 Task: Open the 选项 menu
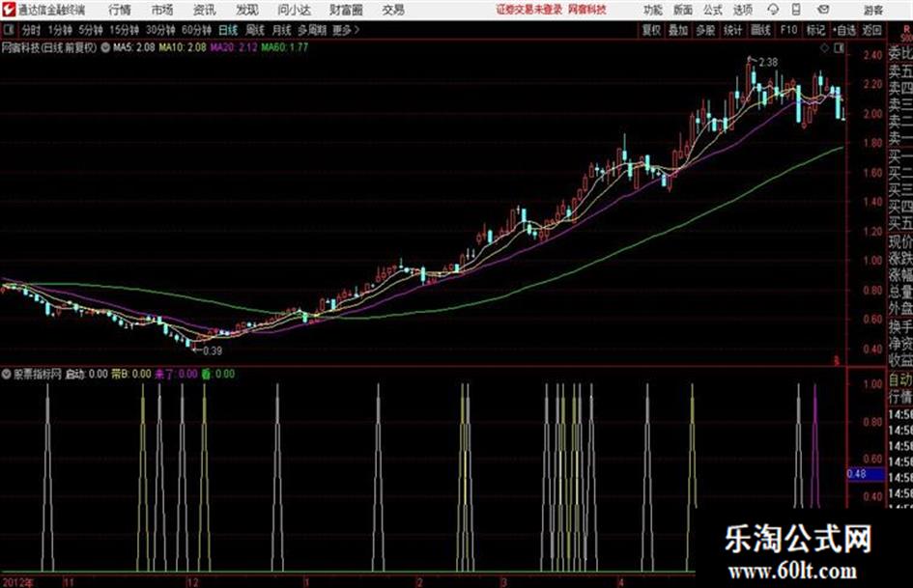pos(742,10)
